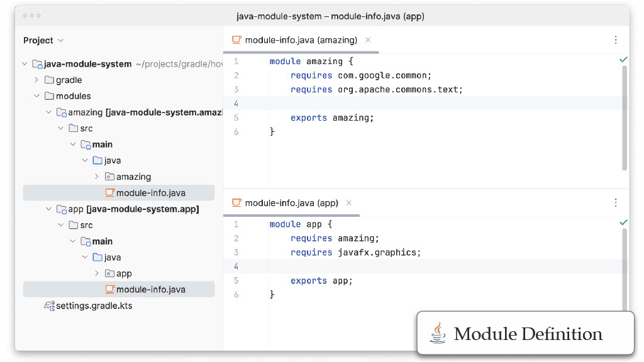Image resolution: width=644 pixels, height=362 pixels.
Task: Click the settings.gradle.kts Gradle file icon
Action: (49, 306)
